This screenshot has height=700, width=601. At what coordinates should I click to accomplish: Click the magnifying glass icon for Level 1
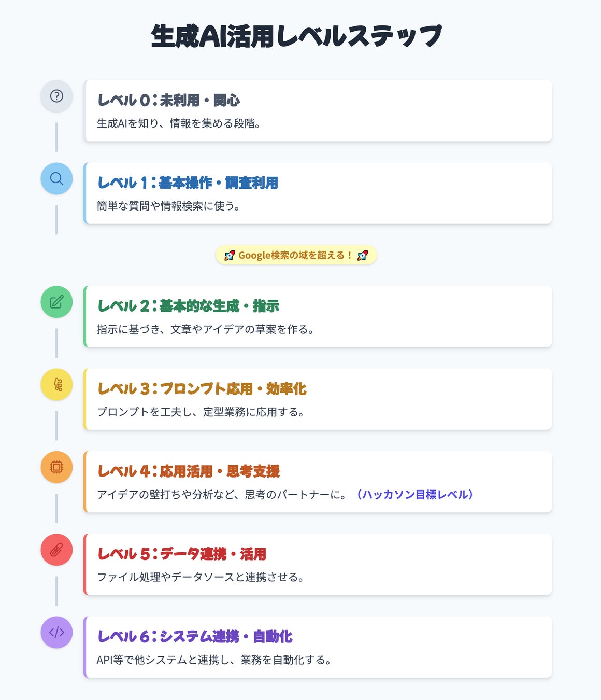click(x=56, y=178)
